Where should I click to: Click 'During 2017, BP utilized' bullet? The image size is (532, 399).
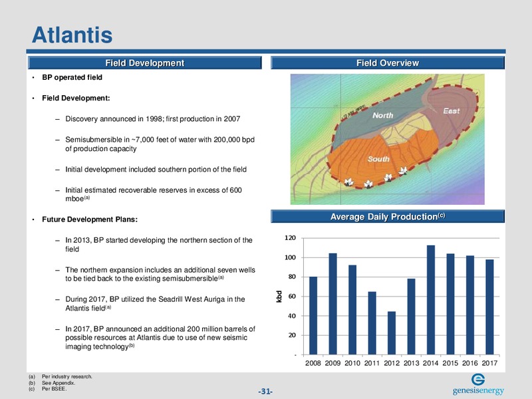[x=155, y=304]
